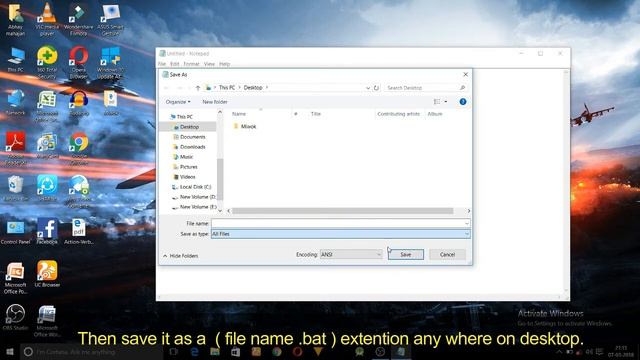
Task: Open Control Panel desktop icon
Action: [x=16, y=232]
